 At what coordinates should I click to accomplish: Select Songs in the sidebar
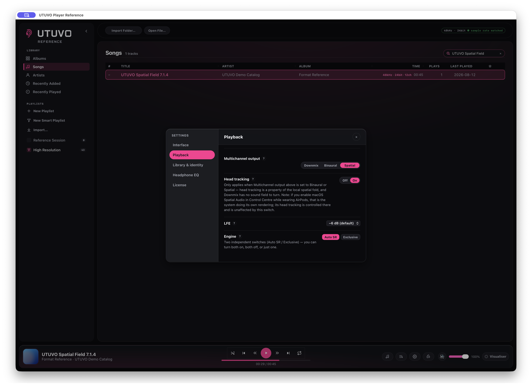point(56,67)
